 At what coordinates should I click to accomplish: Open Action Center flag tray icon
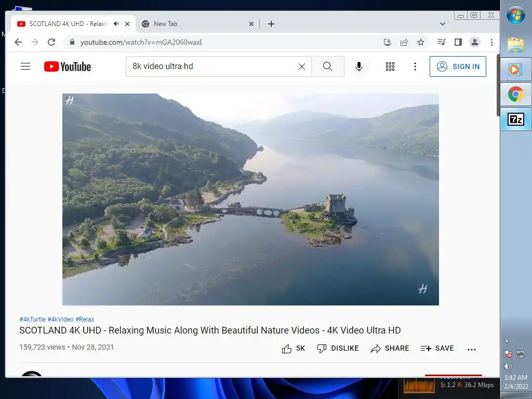[x=508, y=354]
